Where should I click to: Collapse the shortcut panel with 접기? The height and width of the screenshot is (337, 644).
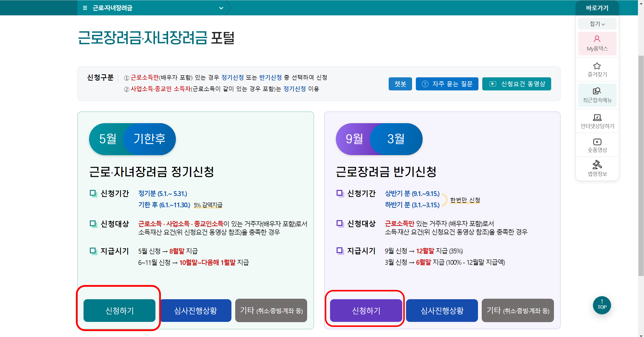point(597,24)
